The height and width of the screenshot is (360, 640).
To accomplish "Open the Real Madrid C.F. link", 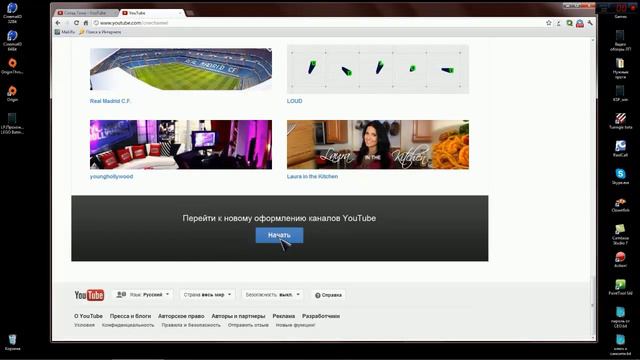I will 110,101.
